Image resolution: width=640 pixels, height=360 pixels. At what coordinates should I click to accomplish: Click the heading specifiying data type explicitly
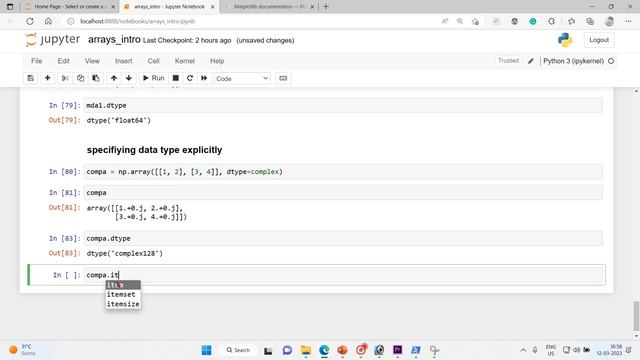[154, 150]
